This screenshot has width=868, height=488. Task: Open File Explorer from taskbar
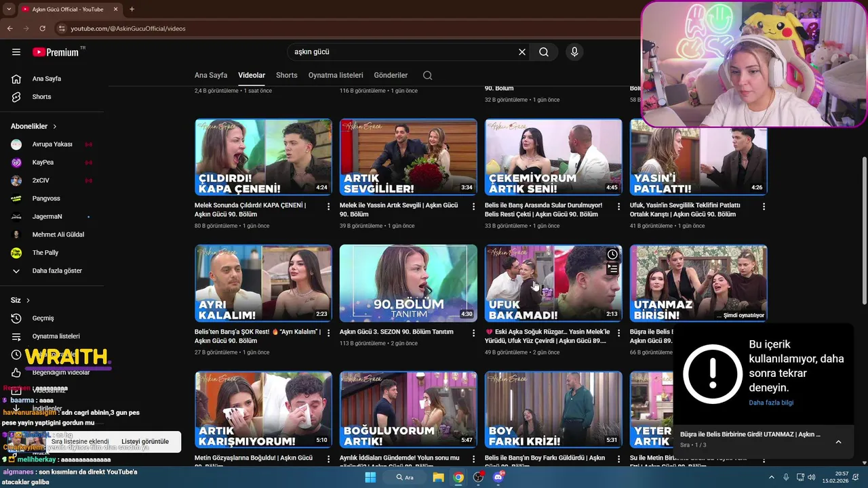coord(438,477)
